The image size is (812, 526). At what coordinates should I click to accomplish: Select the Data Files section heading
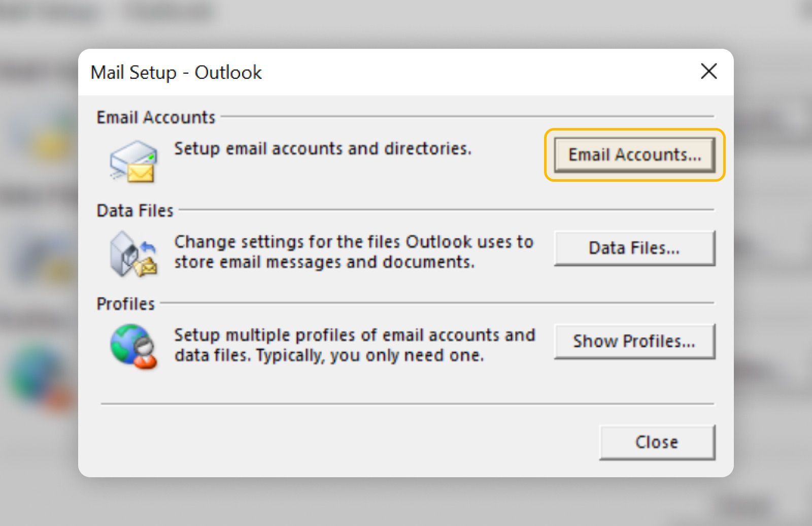click(135, 211)
